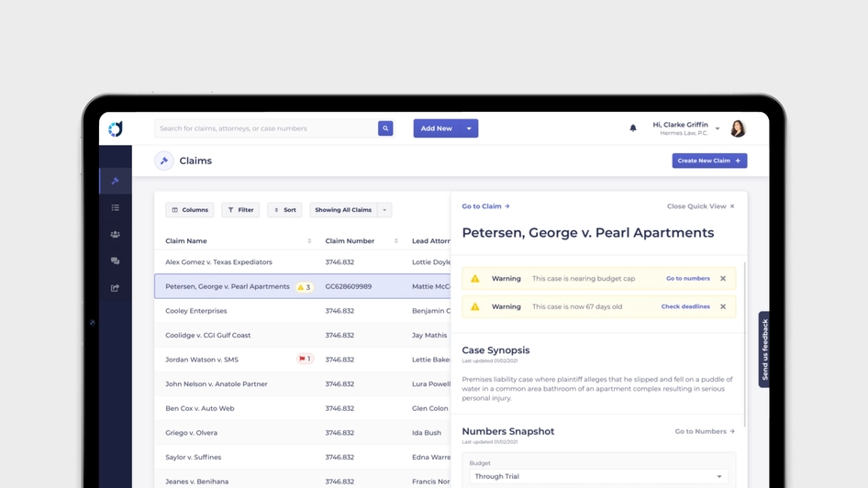
Task: Expand the Add New dropdown arrow
Action: (469, 128)
